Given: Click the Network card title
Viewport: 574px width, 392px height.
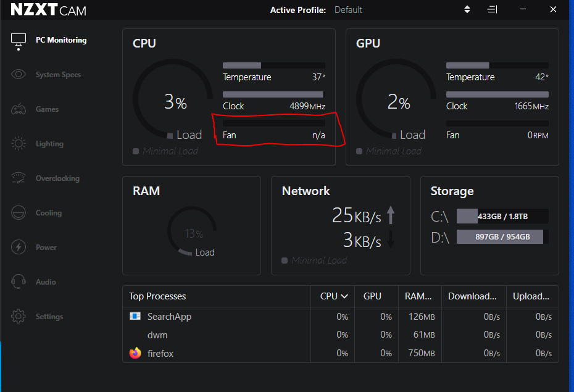Looking at the screenshot, I should 306,191.
